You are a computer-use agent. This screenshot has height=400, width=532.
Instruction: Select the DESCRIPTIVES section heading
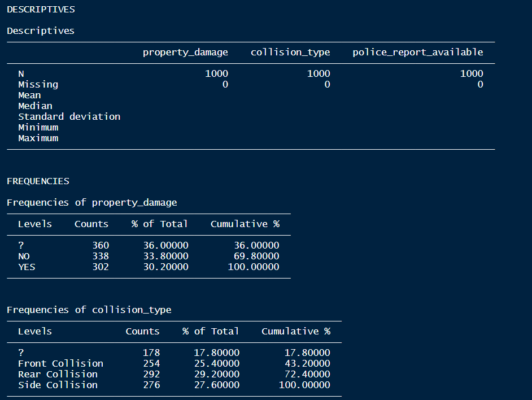pos(40,9)
